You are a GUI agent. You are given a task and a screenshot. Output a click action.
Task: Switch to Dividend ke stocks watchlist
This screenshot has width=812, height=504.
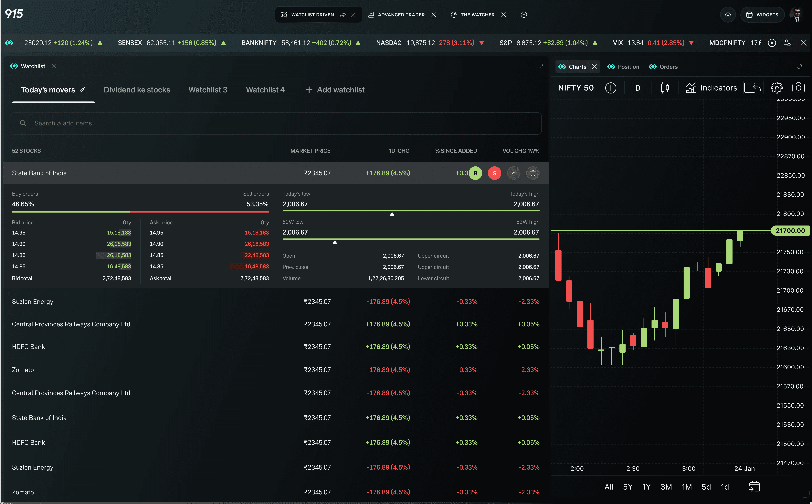pyautogui.click(x=137, y=90)
